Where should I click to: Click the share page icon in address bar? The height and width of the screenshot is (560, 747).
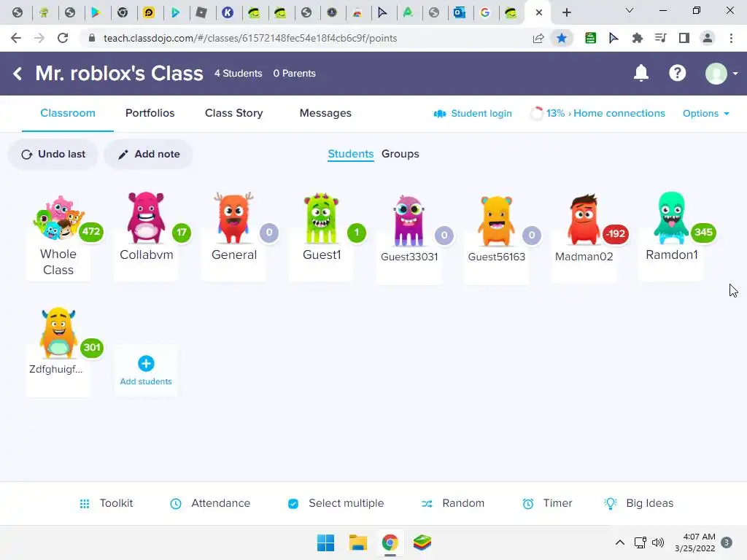click(x=538, y=38)
